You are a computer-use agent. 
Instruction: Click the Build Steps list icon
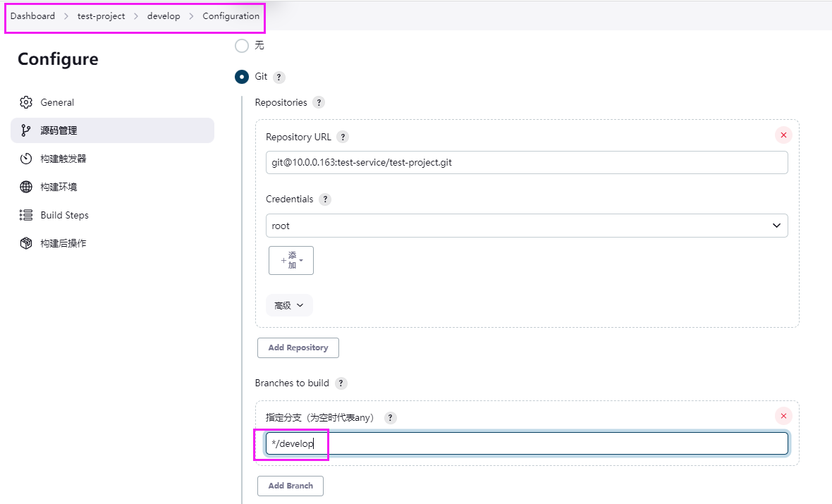[x=26, y=215]
